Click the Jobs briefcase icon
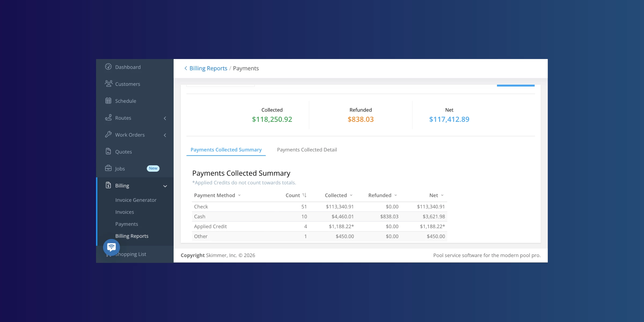This screenshot has height=322, width=644. point(108,168)
